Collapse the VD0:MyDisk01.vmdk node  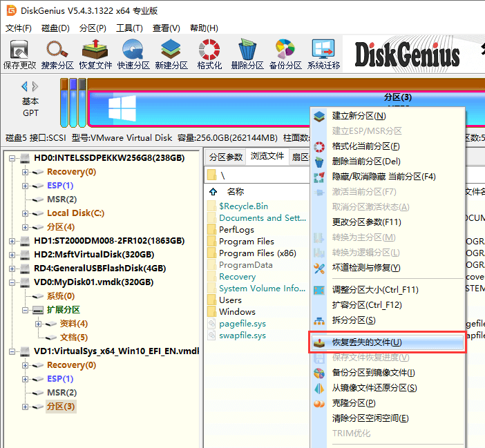coord(12,282)
